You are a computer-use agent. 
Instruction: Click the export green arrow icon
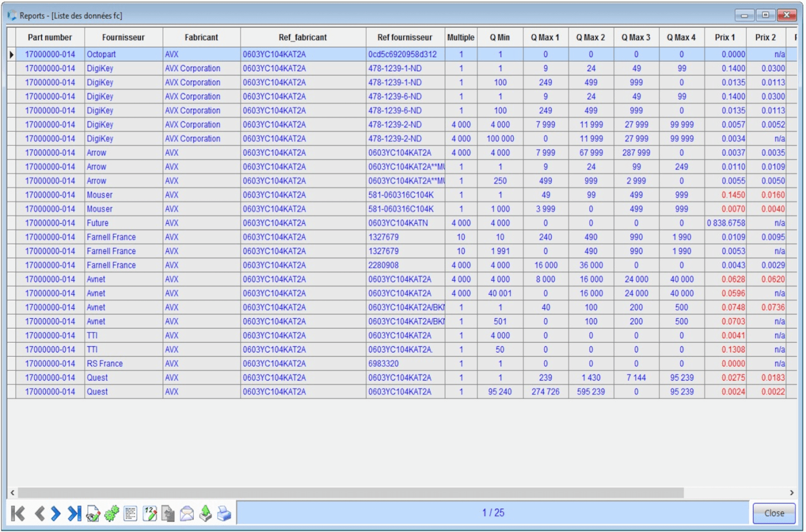coord(206,513)
